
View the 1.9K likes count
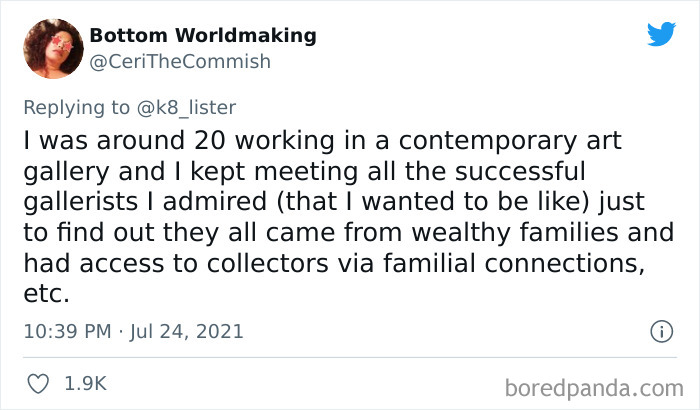[x=86, y=384]
